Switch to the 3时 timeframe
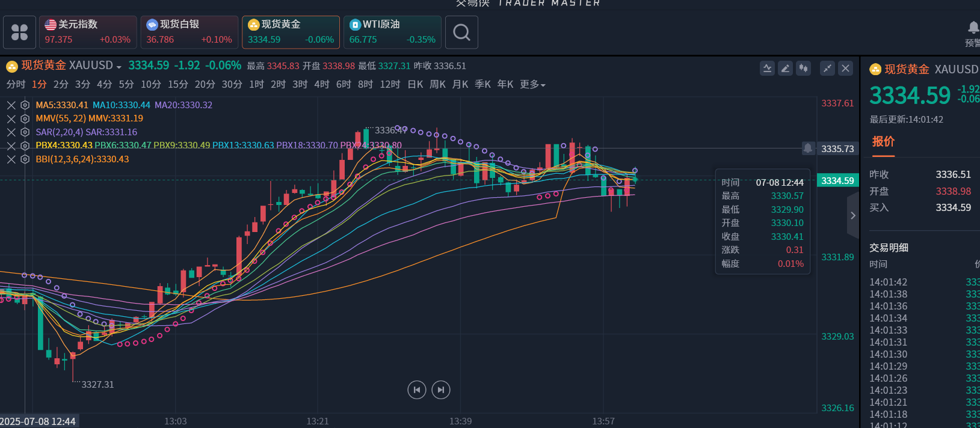 tap(300, 84)
